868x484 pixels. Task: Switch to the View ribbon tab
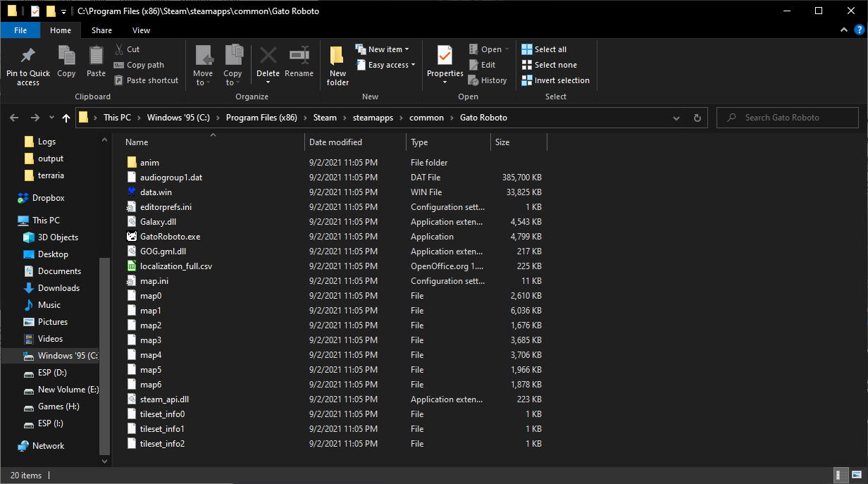tap(141, 30)
